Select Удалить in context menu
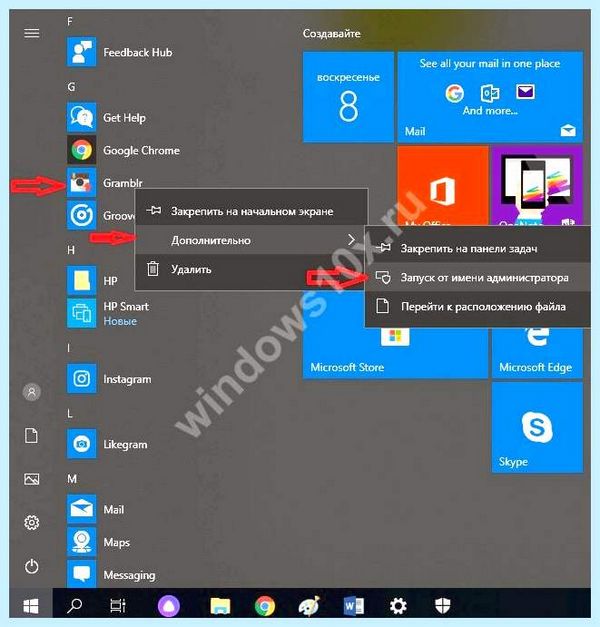The width and height of the screenshot is (600, 627). [x=251, y=269]
